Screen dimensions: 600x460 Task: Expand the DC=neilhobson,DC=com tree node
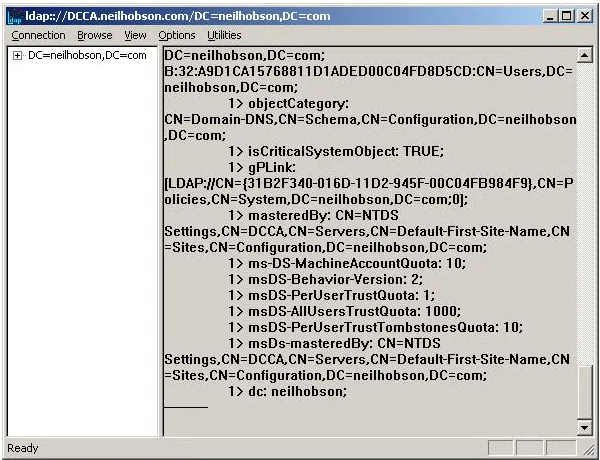17,56
